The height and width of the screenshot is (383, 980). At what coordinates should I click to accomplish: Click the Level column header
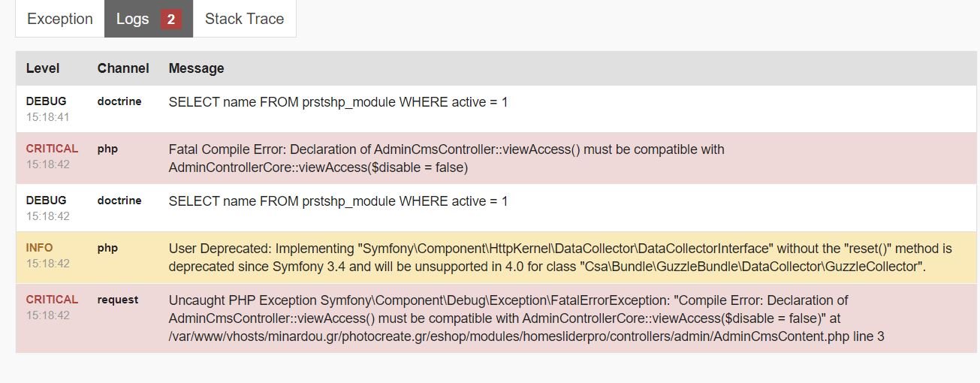pos(43,68)
